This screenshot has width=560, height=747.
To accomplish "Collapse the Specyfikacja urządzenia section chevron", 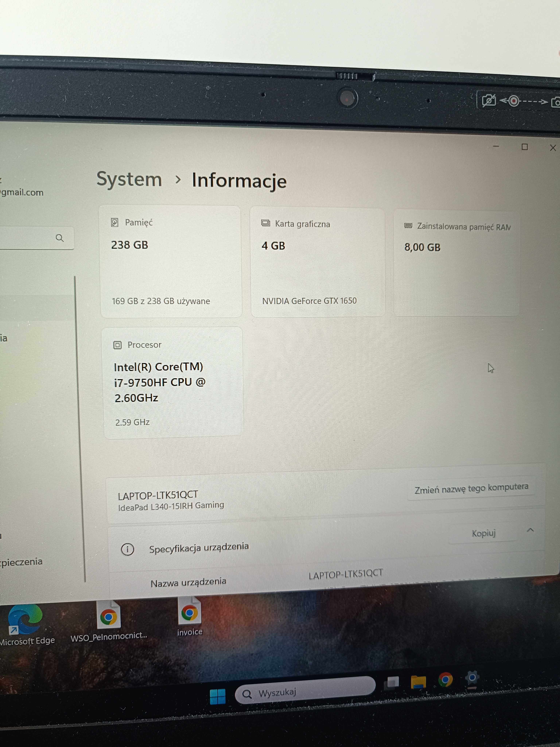I will coord(530,530).
